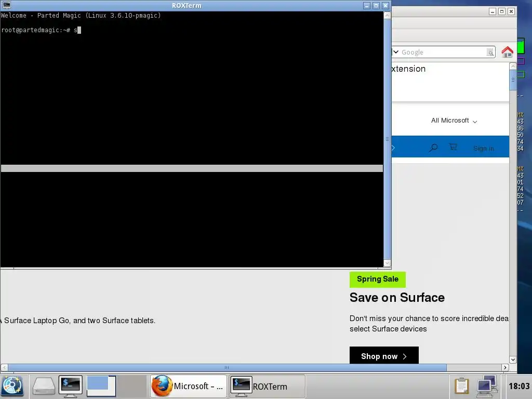Screen dimensions: 532x399
Task: Click the Spring Sale badge
Action: [378, 279]
